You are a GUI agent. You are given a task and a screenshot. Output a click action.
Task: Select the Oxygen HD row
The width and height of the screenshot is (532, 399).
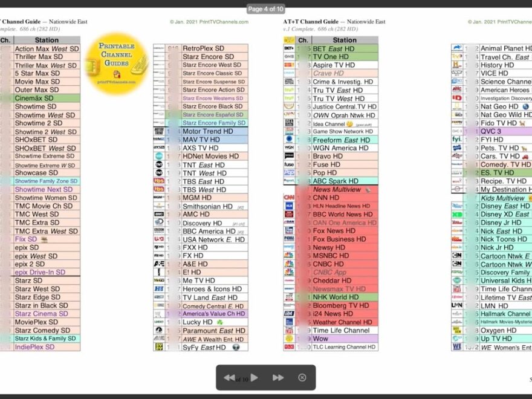coord(491,330)
